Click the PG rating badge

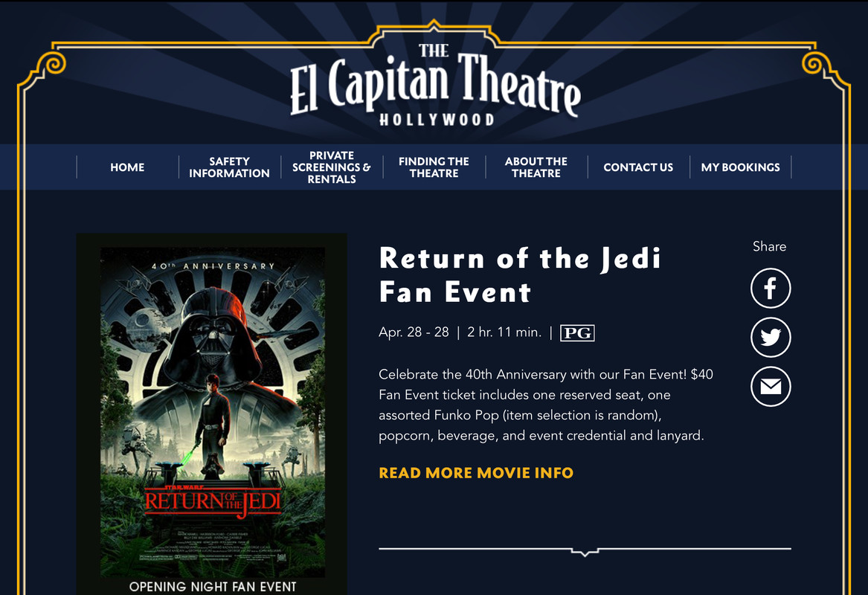pos(577,332)
